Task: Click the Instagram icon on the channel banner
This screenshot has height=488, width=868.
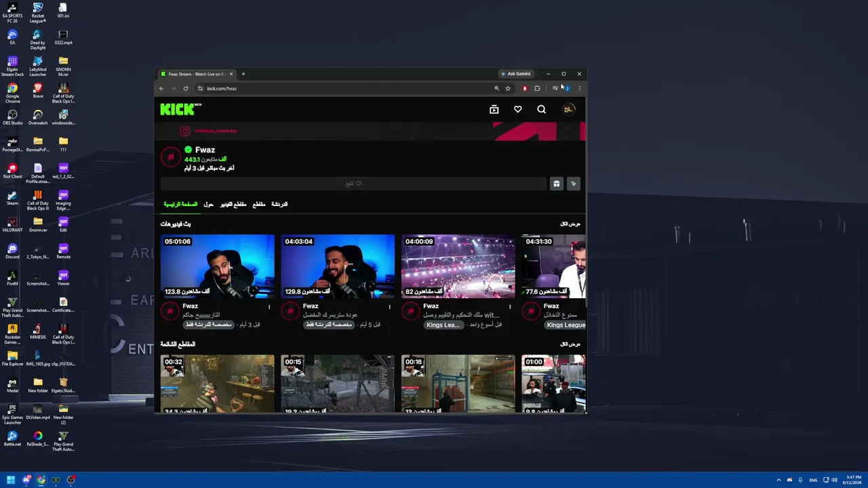Action: pos(184,131)
